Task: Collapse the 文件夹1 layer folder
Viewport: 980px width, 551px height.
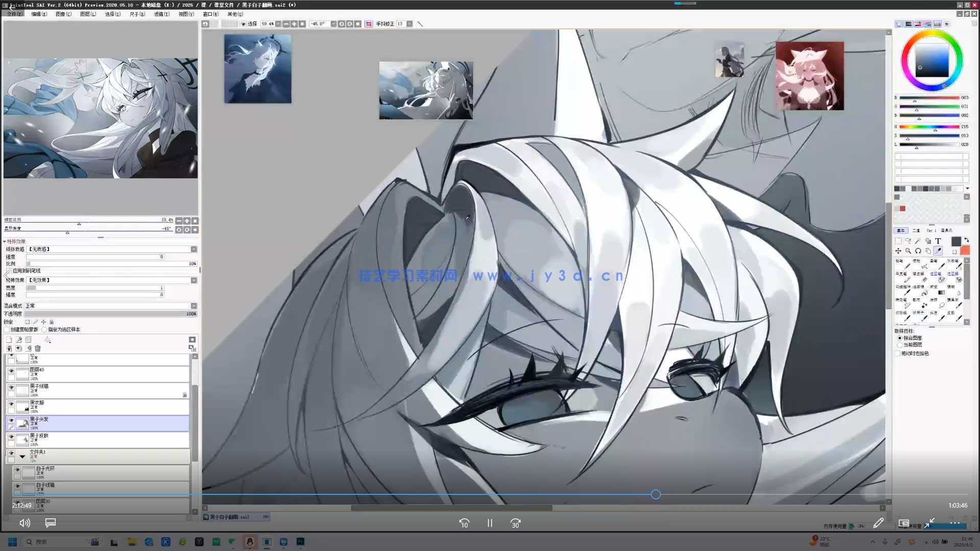Action: coord(22,457)
